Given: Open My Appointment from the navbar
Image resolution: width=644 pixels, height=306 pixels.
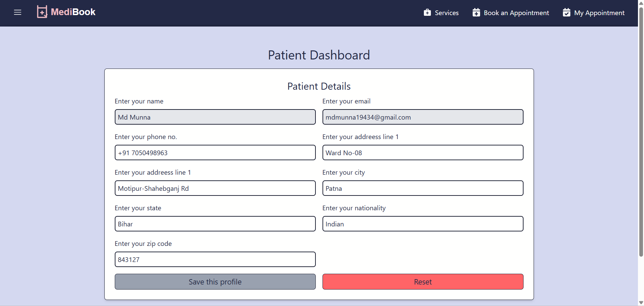Looking at the screenshot, I should click(599, 13).
